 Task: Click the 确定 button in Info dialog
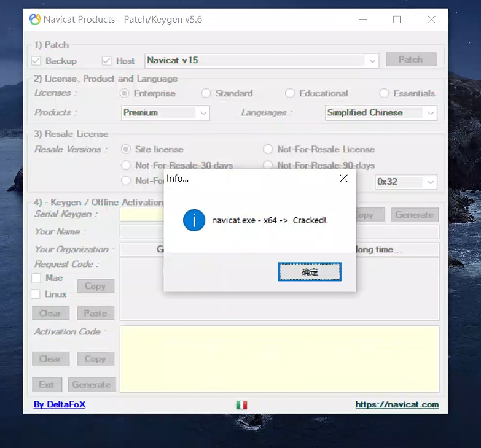310,271
